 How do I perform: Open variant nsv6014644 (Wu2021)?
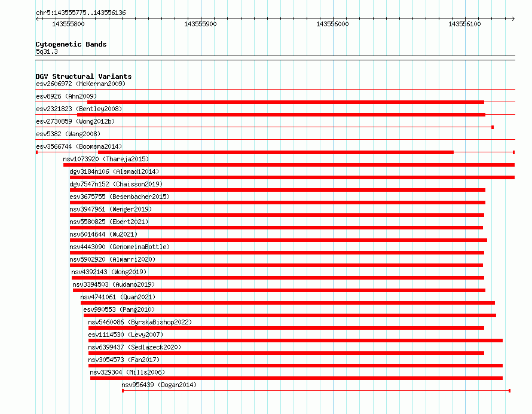(103, 234)
